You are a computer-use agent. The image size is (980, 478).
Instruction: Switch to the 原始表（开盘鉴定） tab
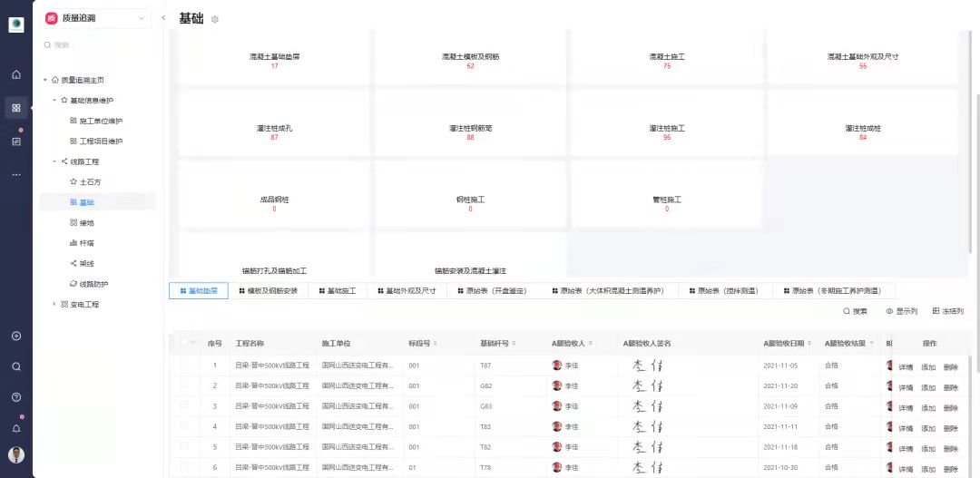[x=493, y=291]
